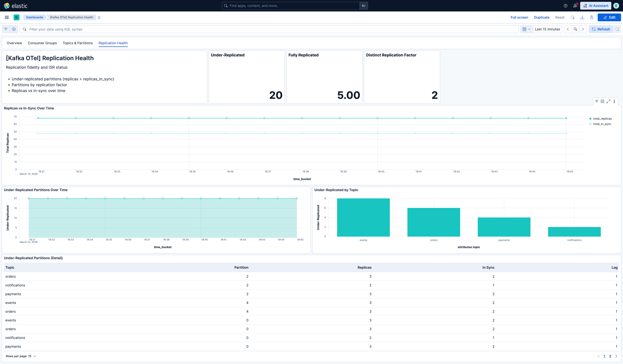Image resolution: width=623 pixels, height=364 pixels.
Task: Click the notifications bar in Under-Replicated by Topic
Action: 574,232
